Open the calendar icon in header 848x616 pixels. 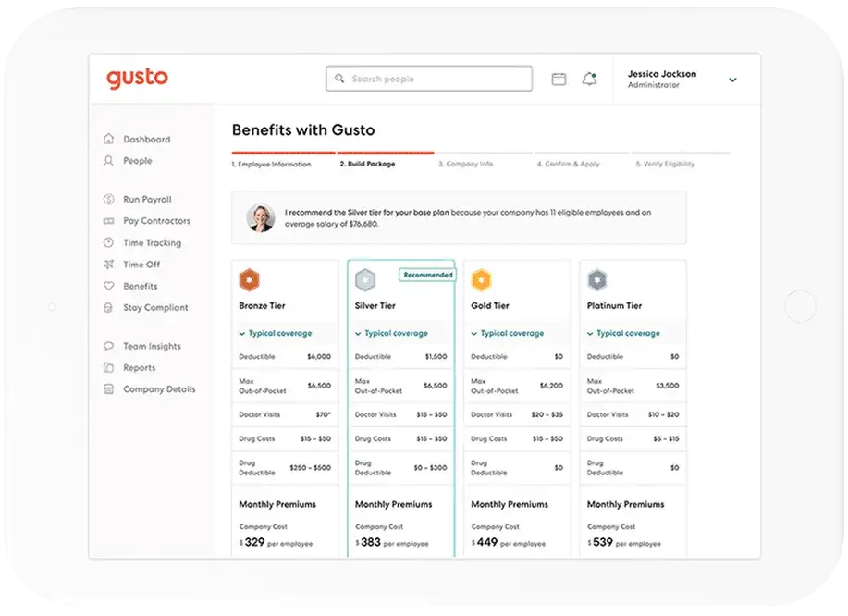tap(559, 79)
